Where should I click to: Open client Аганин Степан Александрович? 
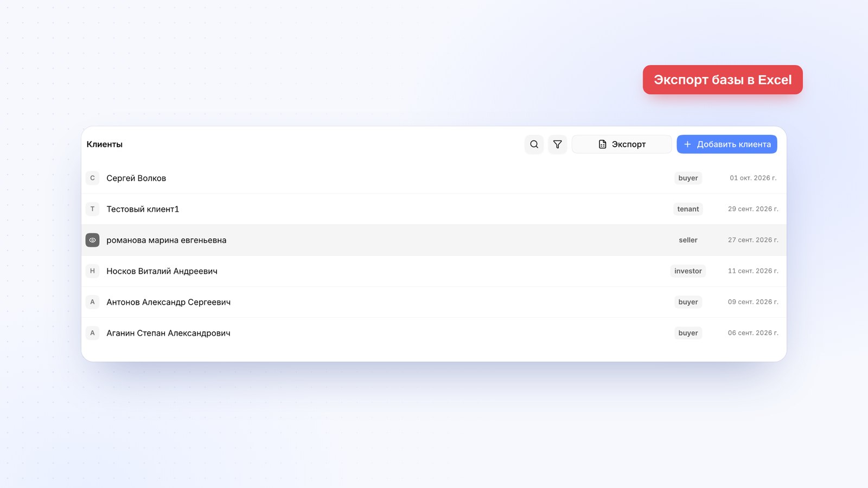(x=168, y=333)
